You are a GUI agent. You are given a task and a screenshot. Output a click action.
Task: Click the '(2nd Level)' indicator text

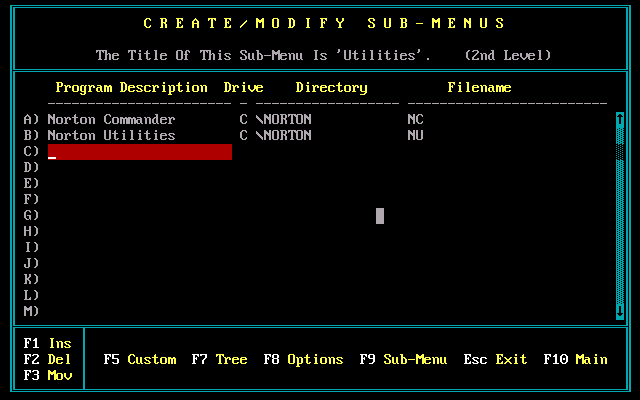tap(508, 56)
